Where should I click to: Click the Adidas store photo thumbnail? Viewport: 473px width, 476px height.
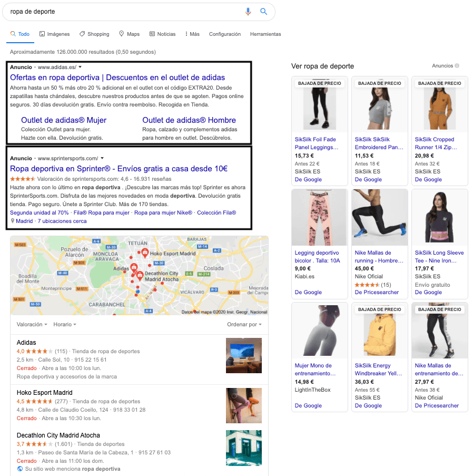pyautogui.click(x=244, y=355)
